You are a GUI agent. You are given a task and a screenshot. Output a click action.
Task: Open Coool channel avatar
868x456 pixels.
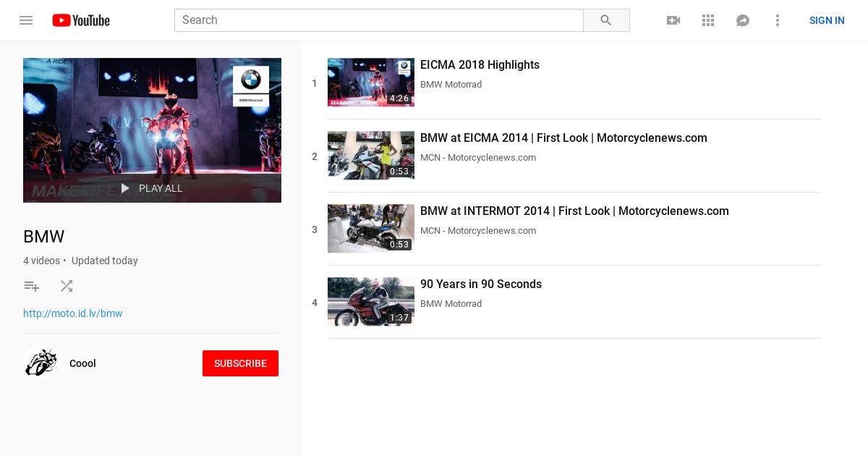point(41,363)
